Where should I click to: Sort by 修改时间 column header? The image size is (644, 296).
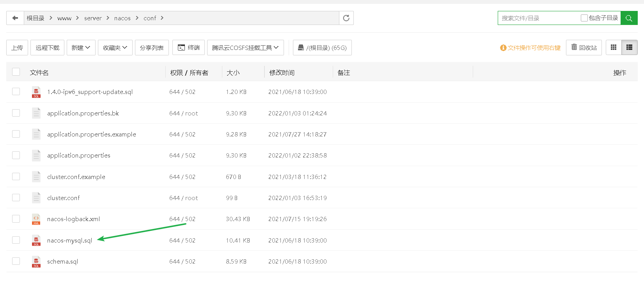(x=282, y=73)
